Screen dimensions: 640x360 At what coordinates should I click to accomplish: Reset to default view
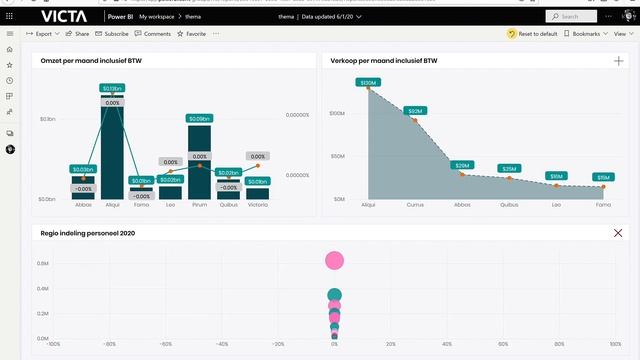(x=532, y=33)
